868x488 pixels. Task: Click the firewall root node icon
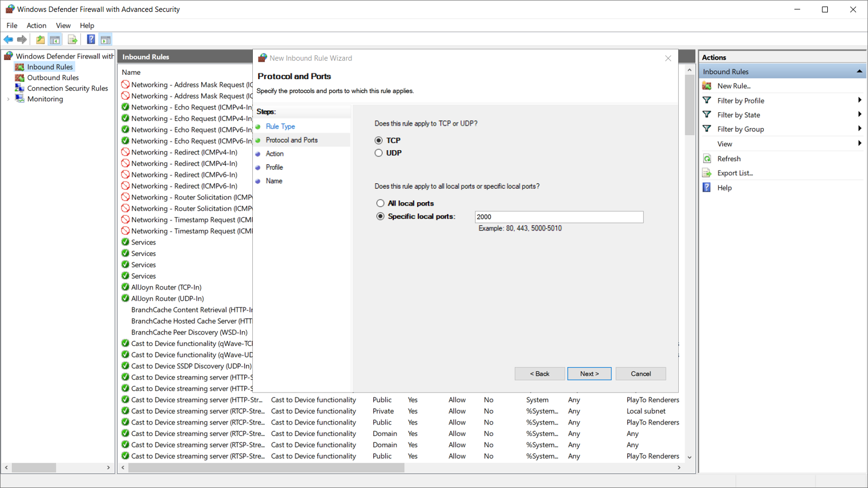(9, 56)
